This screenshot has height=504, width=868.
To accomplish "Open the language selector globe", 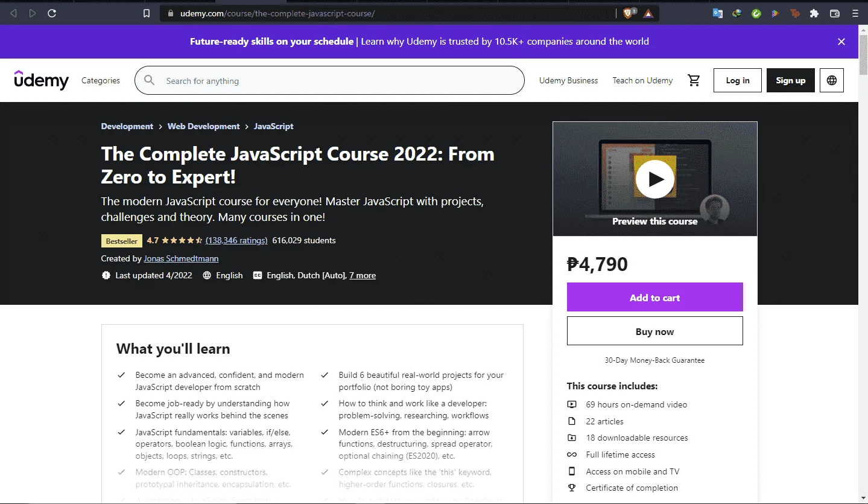I will [x=832, y=80].
